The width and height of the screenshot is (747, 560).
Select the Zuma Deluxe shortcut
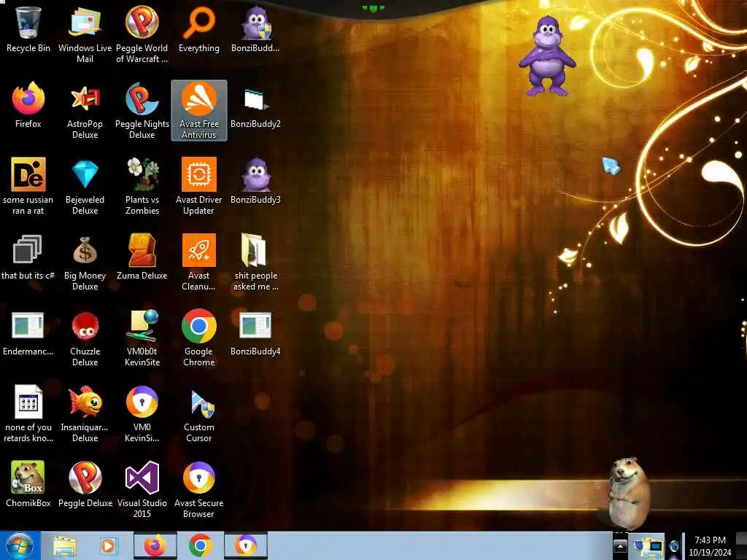tap(142, 257)
